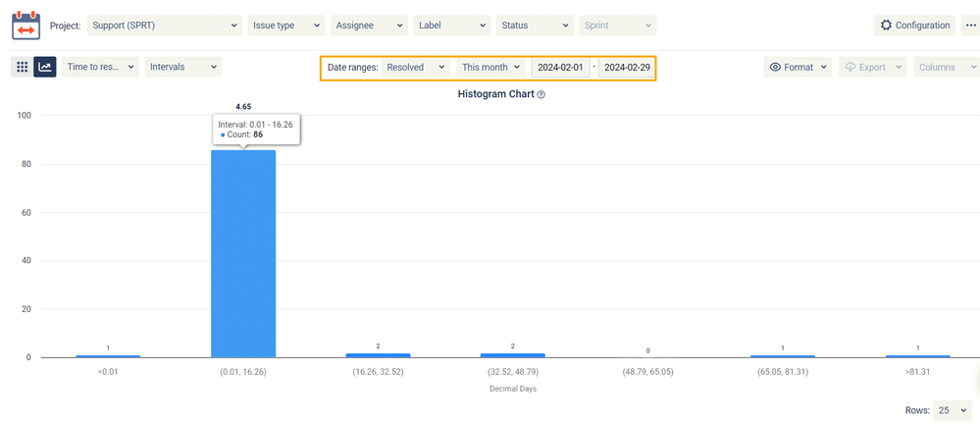Select the chart view icon
The width and height of the screenshot is (980, 425).
46,67
